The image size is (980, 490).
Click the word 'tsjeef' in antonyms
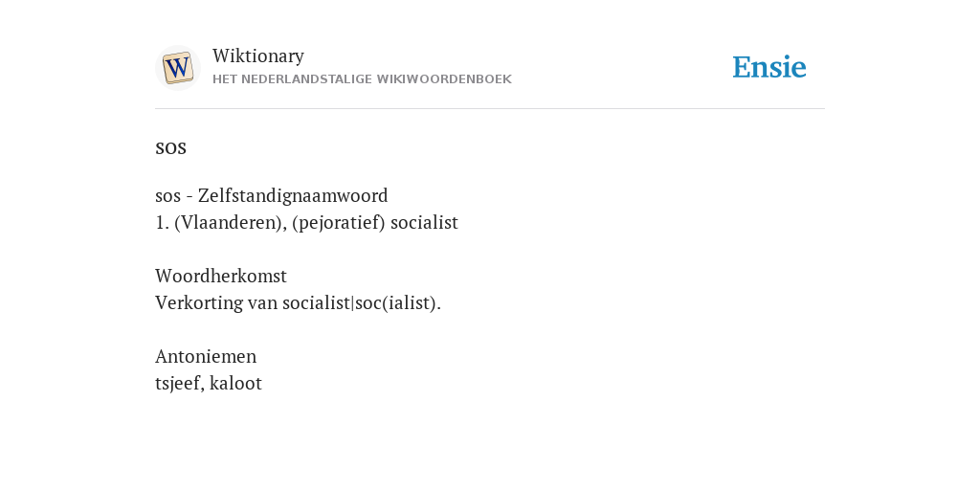click(x=179, y=383)
